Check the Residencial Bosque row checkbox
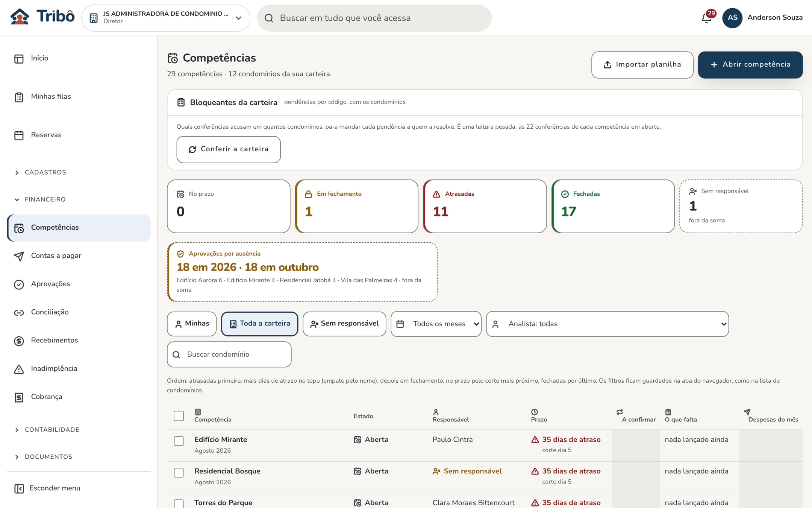 point(179,472)
